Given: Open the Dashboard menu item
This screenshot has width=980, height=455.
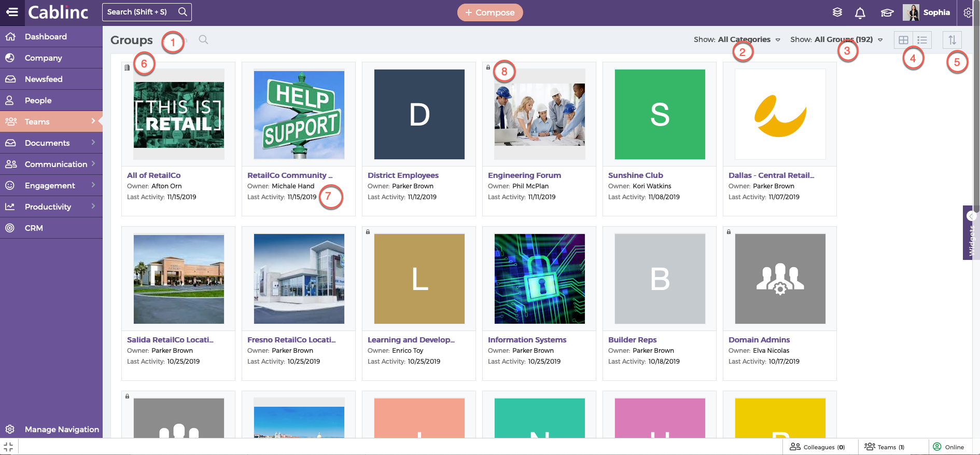Looking at the screenshot, I should pos(51,36).
